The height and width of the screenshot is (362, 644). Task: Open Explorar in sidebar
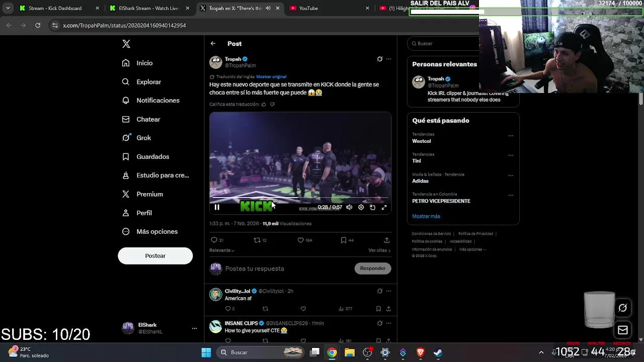tap(141, 81)
